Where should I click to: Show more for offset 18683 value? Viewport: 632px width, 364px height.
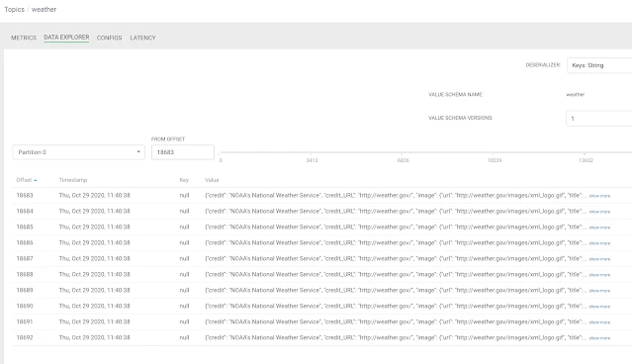point(599,196)
